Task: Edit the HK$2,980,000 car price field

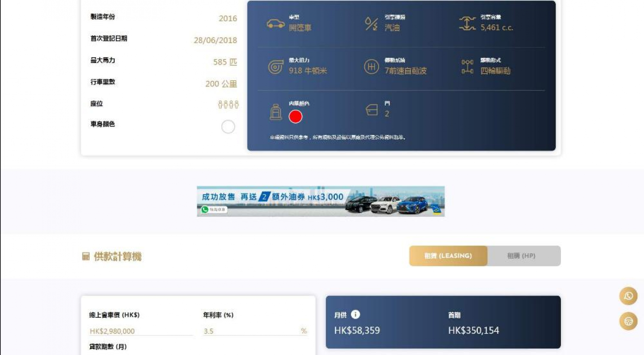Action: pos(141,331)
